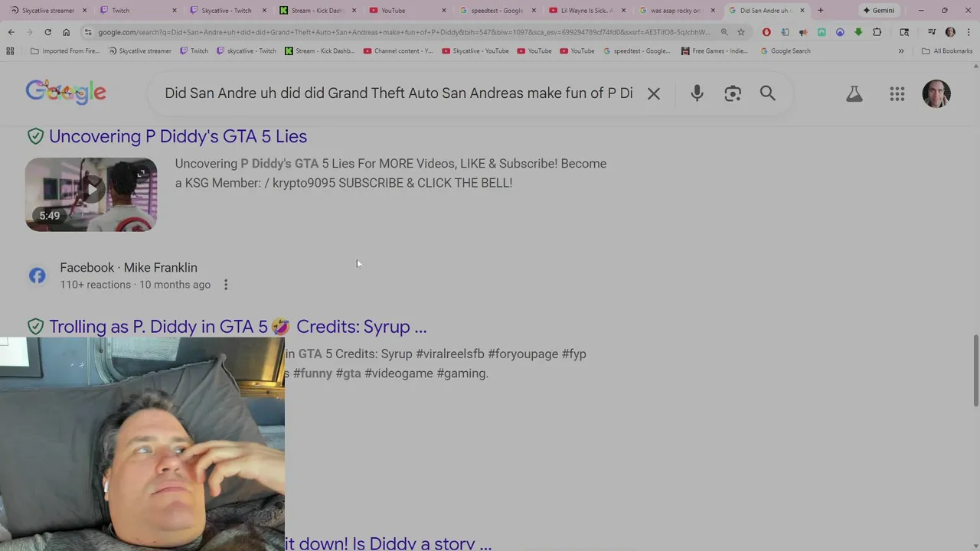Open Google account profile picture
This screenshot has height=551, width=980.
[x=936, y=93]
